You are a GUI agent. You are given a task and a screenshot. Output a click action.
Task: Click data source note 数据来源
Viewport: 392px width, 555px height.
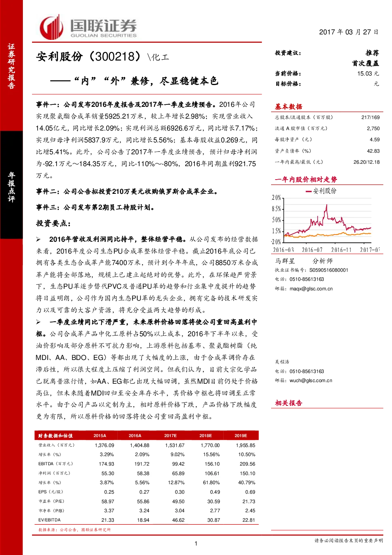click(x=74, y=530)
